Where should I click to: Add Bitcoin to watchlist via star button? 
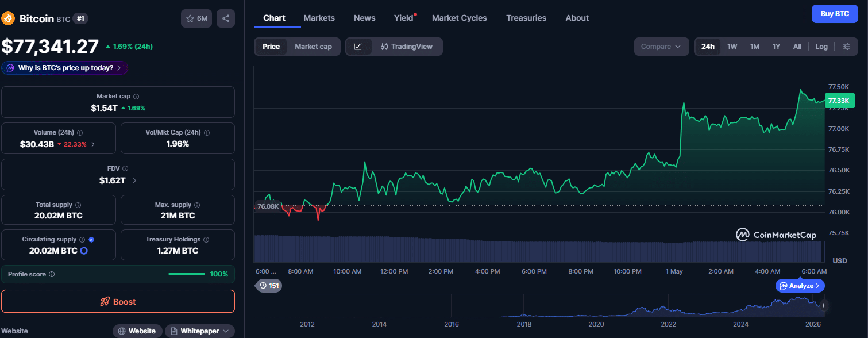pyautogui.click(x=196, y=18)
